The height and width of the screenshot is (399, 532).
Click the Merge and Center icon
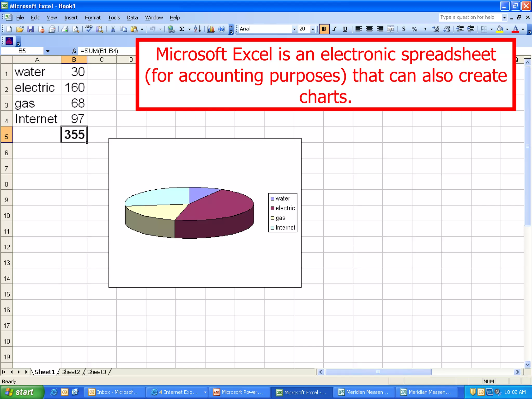point(391,29)
